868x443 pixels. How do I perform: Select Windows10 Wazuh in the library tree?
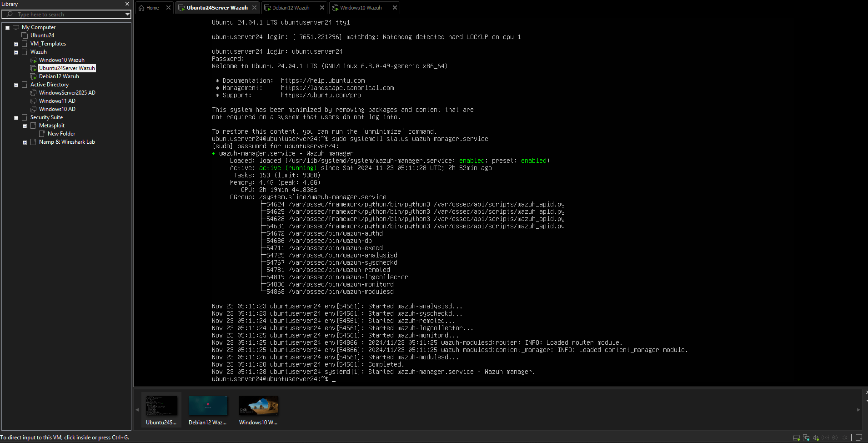point(62,60)
